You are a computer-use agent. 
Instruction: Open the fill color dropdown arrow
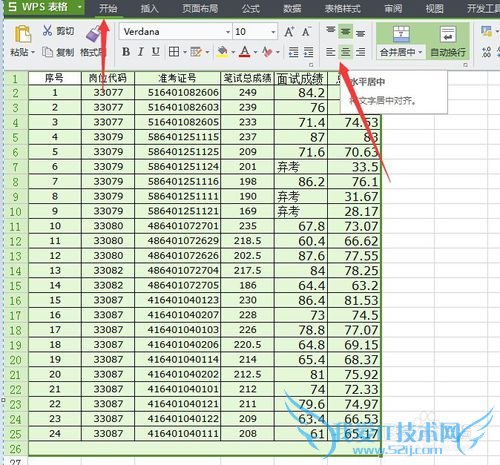tap(233, 52)
